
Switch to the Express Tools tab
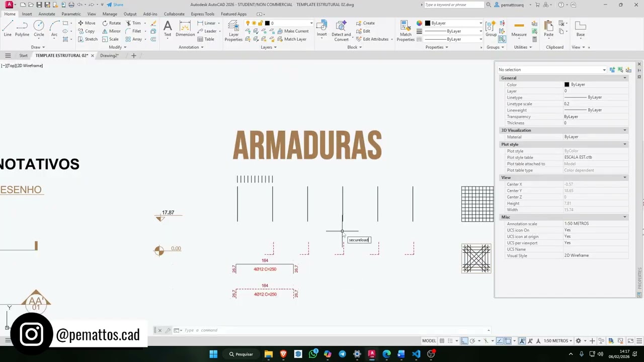click(202, 14)
